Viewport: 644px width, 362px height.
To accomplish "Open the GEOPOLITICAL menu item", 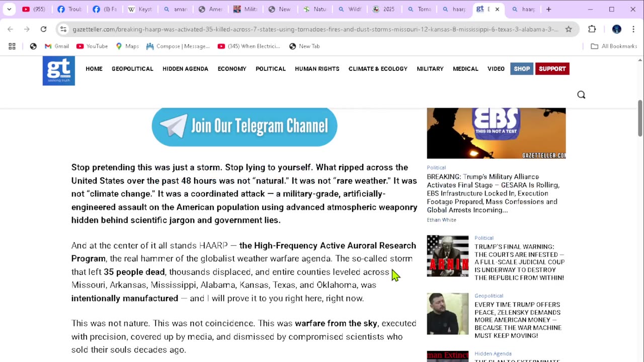I will click(x=132, y=69).
